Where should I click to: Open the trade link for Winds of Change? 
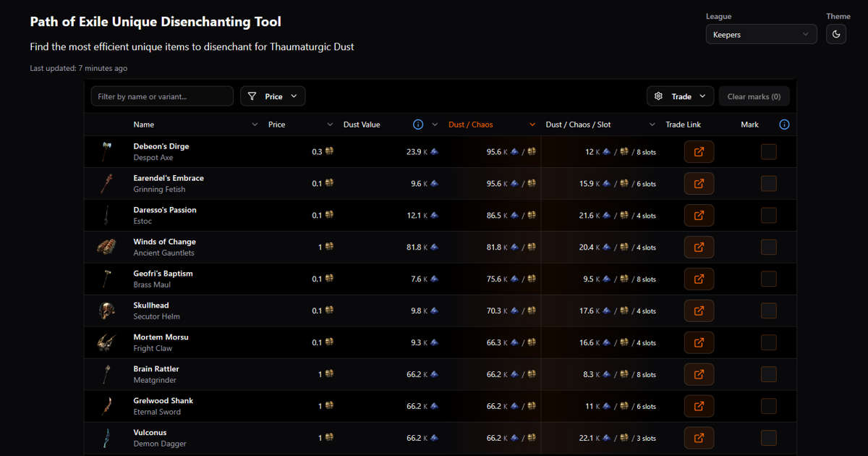(x=699, y=247)
